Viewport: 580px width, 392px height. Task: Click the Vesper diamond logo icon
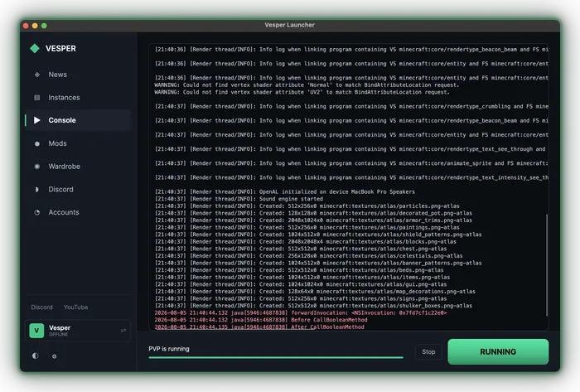coord(35,48)
